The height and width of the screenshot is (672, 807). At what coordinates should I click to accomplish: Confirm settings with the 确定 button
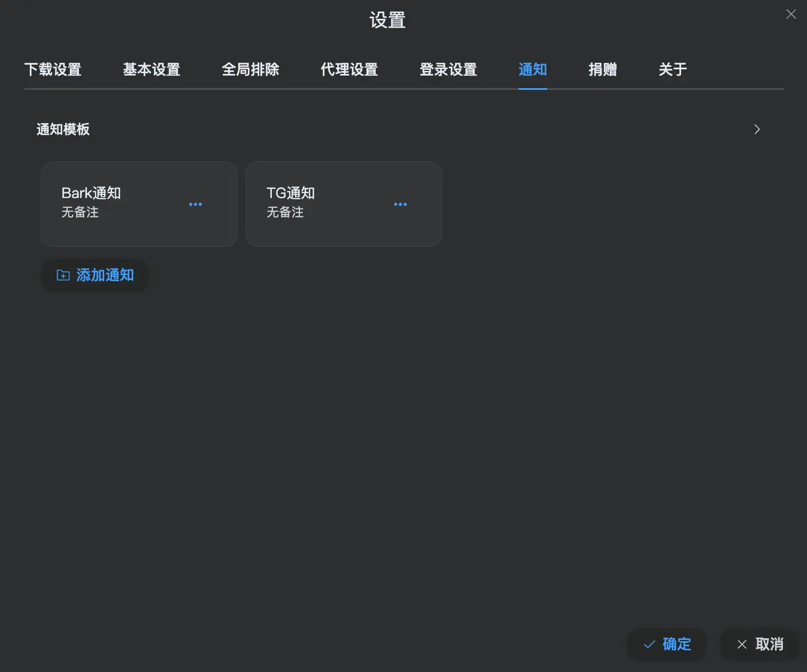pyautogui.click(x=667, y=645)
